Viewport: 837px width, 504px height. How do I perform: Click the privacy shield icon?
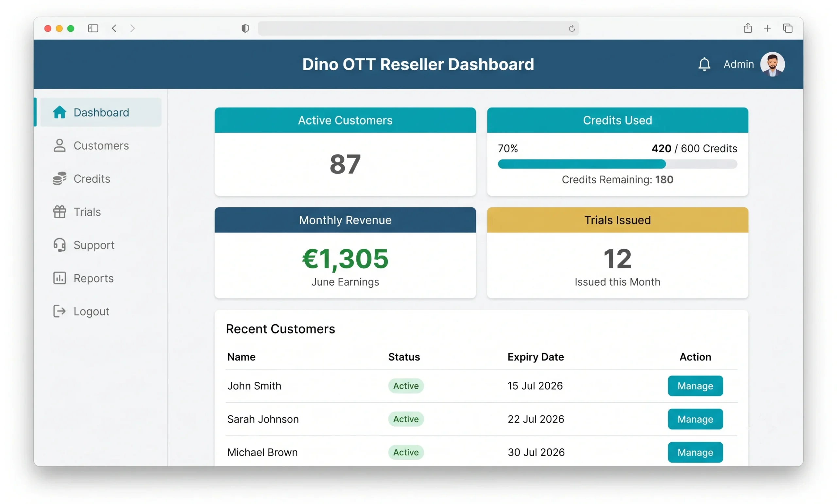click(x=245, y=28)
